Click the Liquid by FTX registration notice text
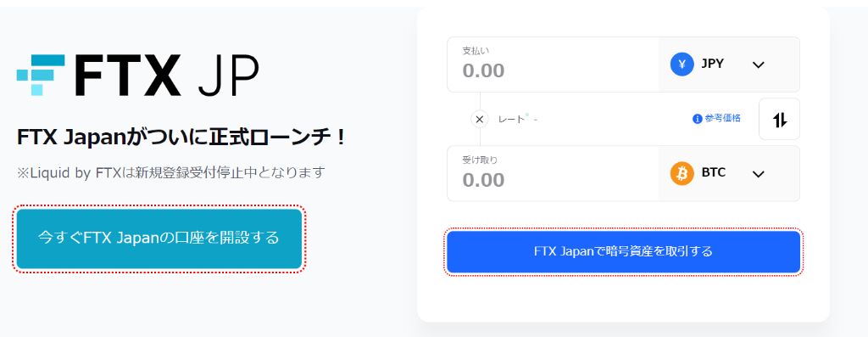The width and height of the screenshot is (868, 337). click(170, 172)
